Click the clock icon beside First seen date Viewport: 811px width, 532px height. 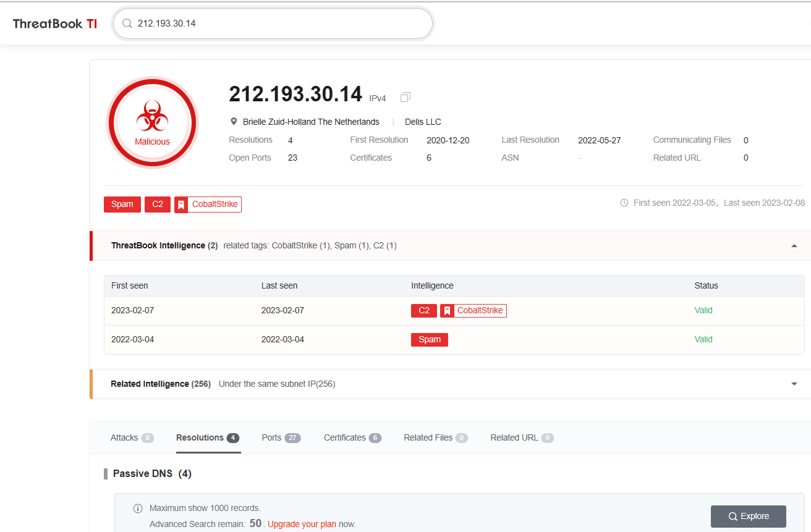coord(625,202)
